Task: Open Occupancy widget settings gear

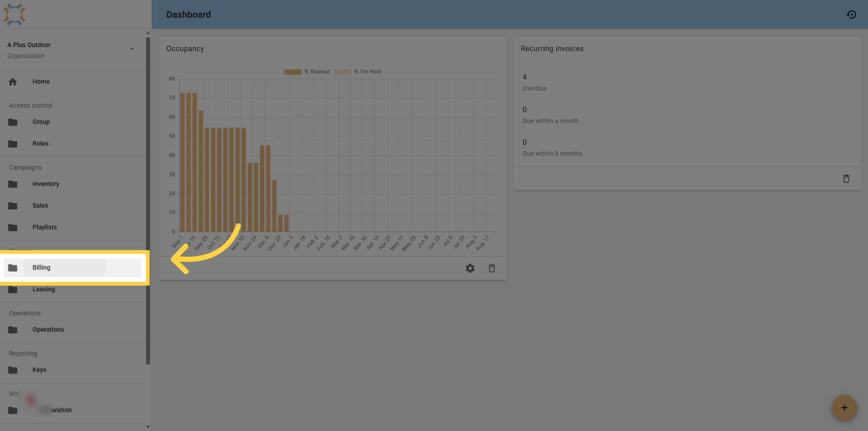Action: click(470, 268)
